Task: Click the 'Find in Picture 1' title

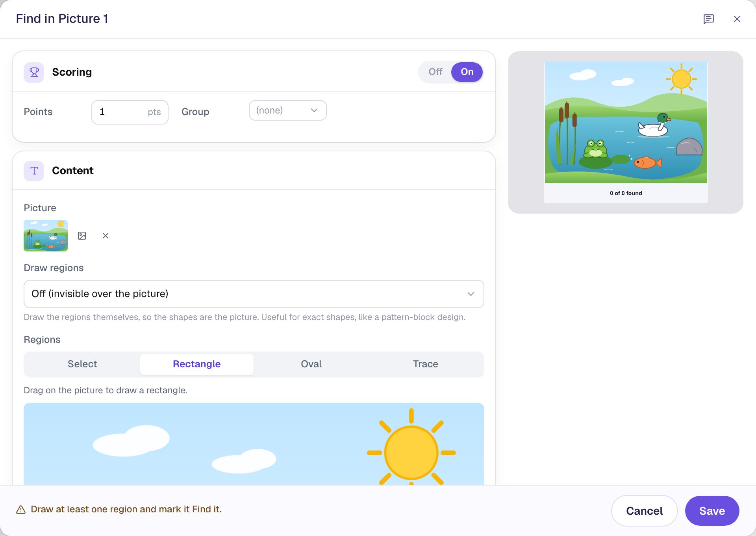Action: coord(62,19)
